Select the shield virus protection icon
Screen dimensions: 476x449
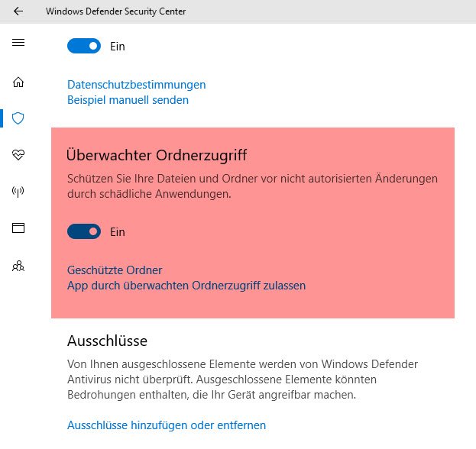click(x=18, y=118)
